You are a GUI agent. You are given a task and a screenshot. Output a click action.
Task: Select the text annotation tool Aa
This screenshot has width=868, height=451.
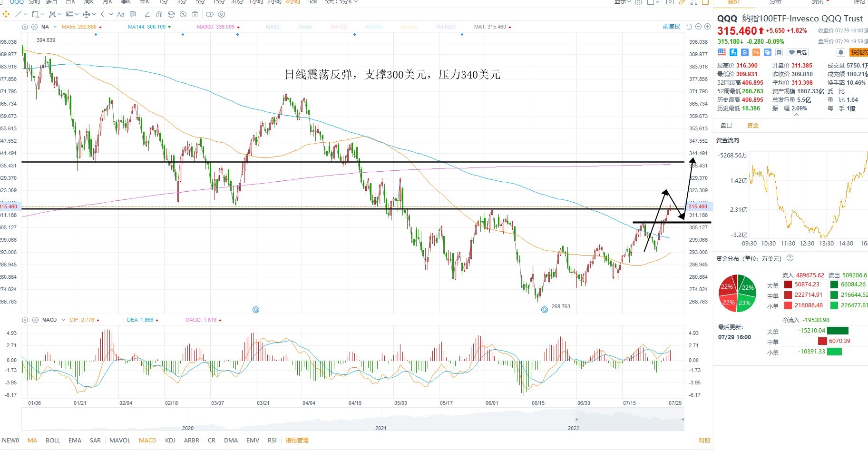(121, 14)
